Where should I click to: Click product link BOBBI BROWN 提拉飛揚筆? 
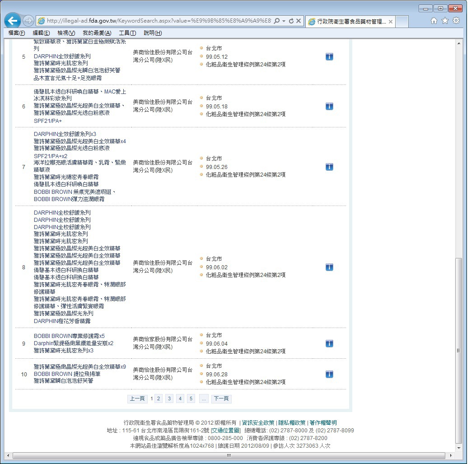pos(67,374)
